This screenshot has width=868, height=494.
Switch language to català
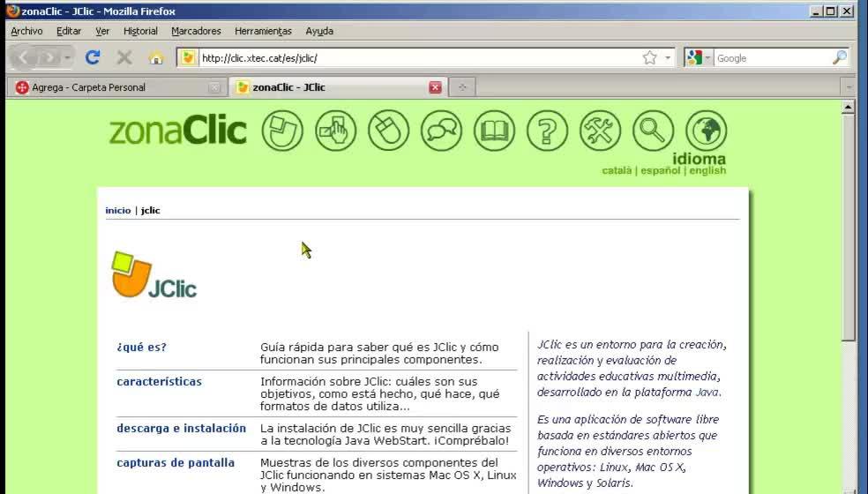point(617,170)
